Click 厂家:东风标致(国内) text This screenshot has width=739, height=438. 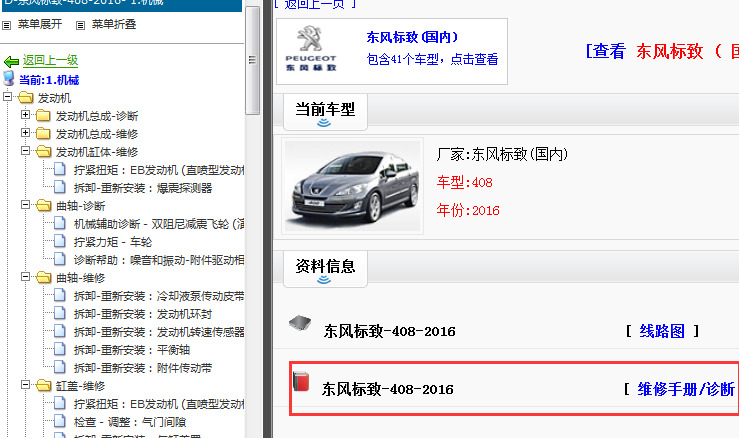point(502,154)
